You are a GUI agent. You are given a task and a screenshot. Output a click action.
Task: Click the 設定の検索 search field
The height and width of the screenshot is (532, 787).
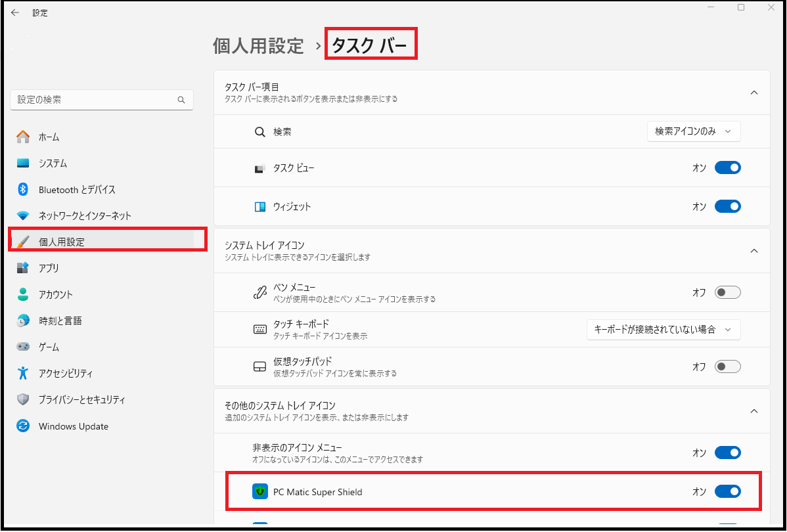(95, 100)
